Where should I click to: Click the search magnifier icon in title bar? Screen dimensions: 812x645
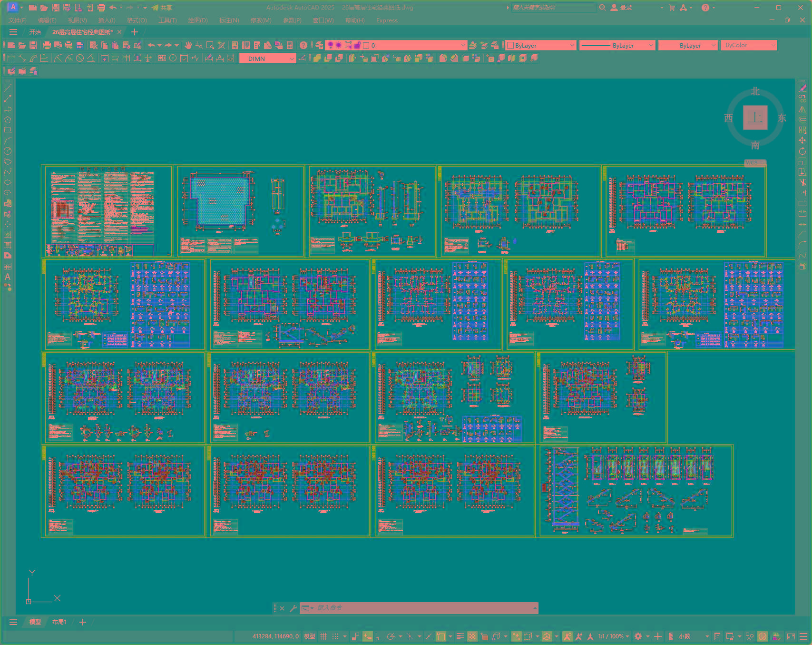602,7
